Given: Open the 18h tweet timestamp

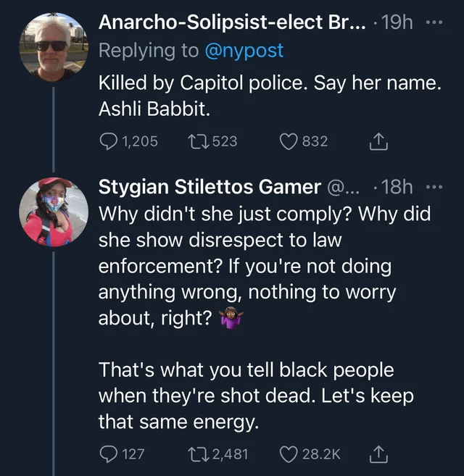Looking at the screenshot, I should pos(397,187).
